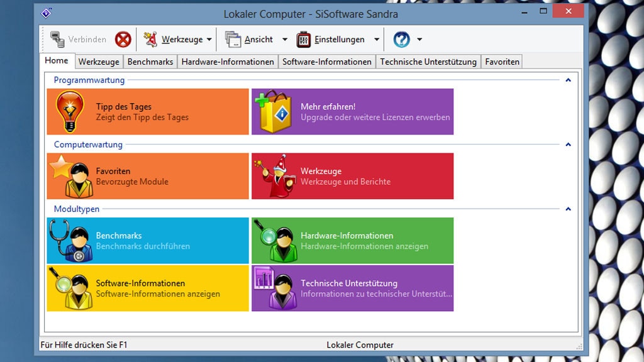This screenshot has height=362, width=644.
Task: Select the Tipp des Tages tile
Action: click(148, 112)
